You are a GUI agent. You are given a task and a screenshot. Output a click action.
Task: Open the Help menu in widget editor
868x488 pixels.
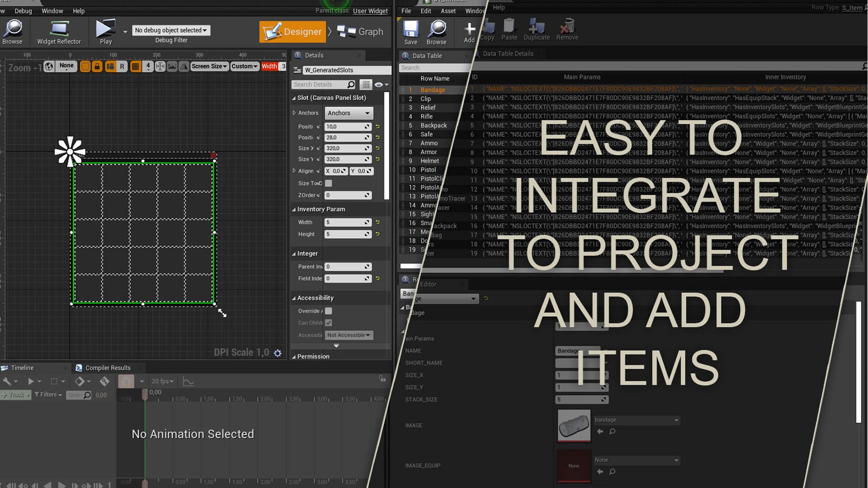tap(79, 11)
